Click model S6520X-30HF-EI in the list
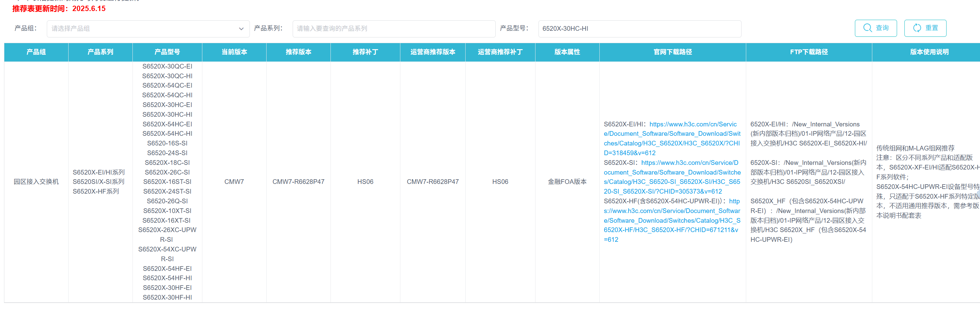The width and height of the screenshot is (980, 313). (167, 288)
